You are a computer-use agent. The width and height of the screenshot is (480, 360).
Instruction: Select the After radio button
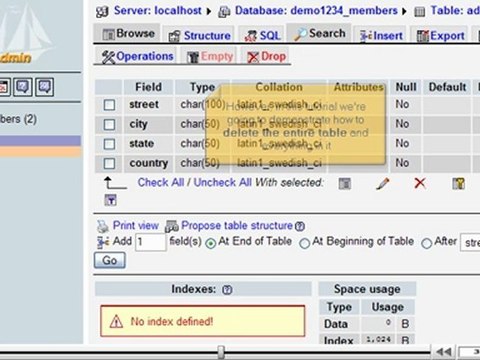click(426, 244)
